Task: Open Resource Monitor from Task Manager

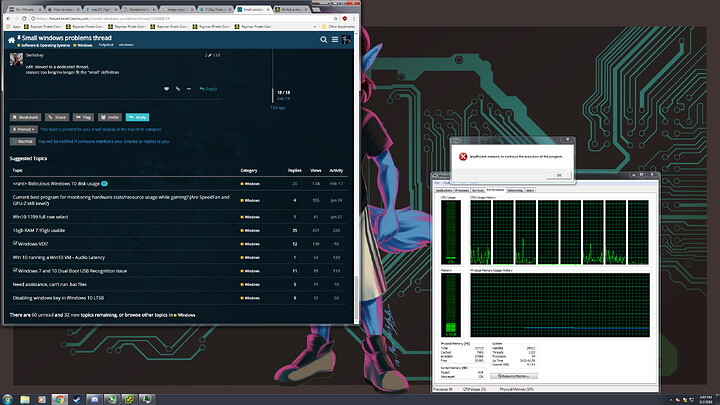Action: [x=513, y=376]
